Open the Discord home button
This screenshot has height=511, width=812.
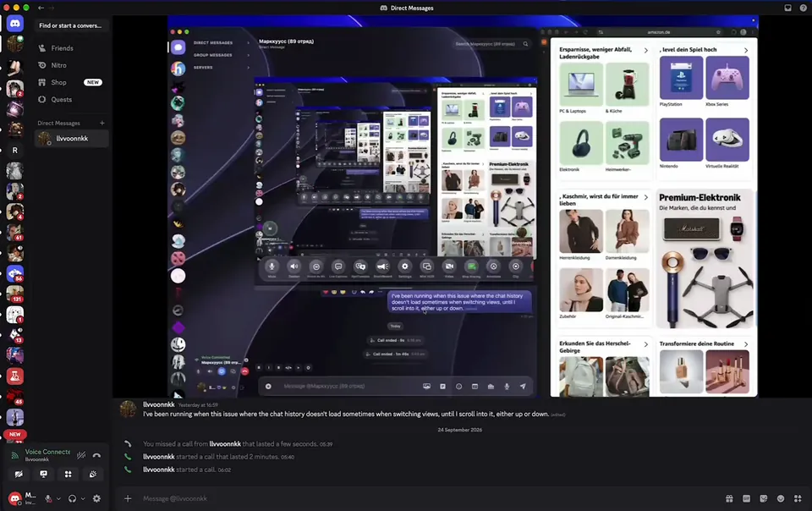coord(15,24)
